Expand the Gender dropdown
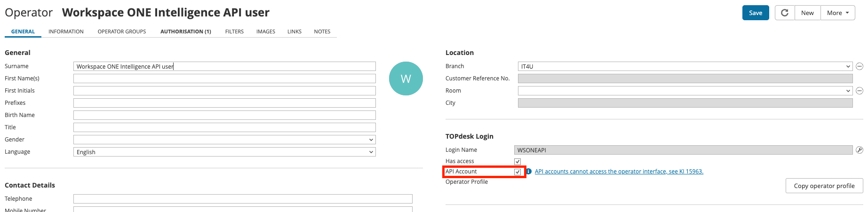The height and width of the screenshot is (212, 868). (224, 140)
